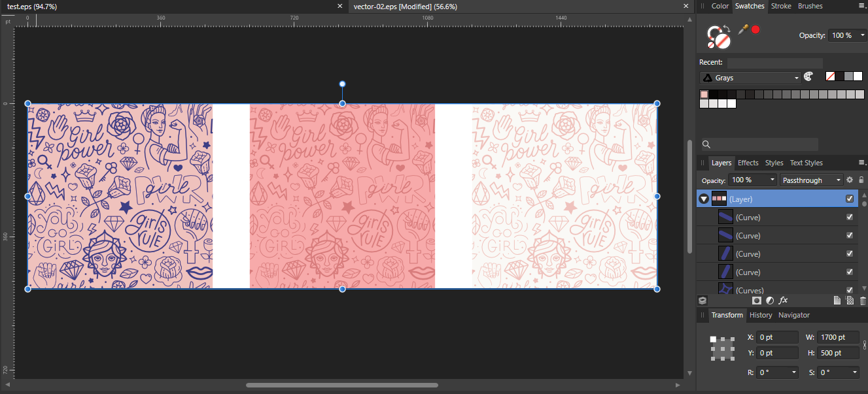Open the Grays palette dropdown

[750, 77]
